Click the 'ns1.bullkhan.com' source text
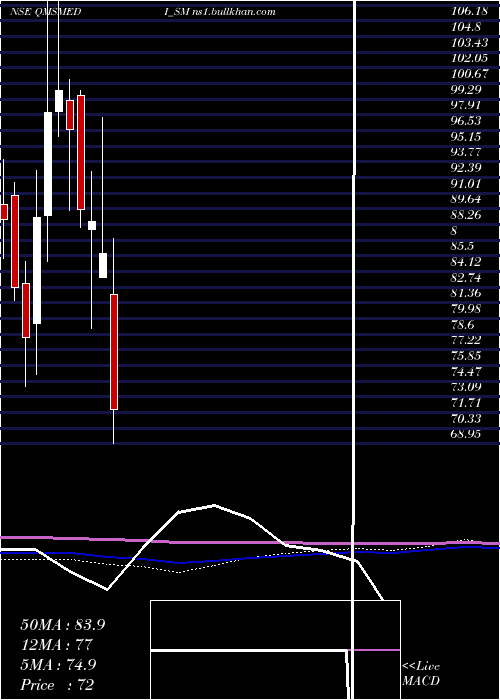 pyautogui.click(x=234, y=12)
